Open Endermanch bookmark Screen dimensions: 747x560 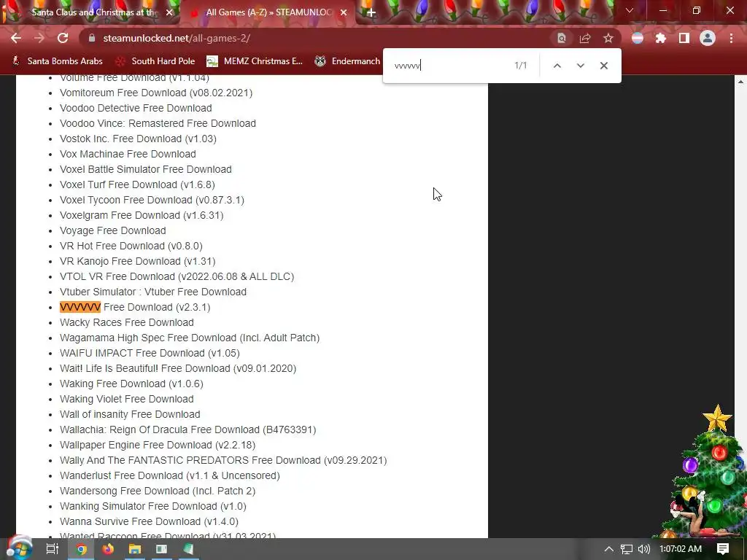point(348,61)
